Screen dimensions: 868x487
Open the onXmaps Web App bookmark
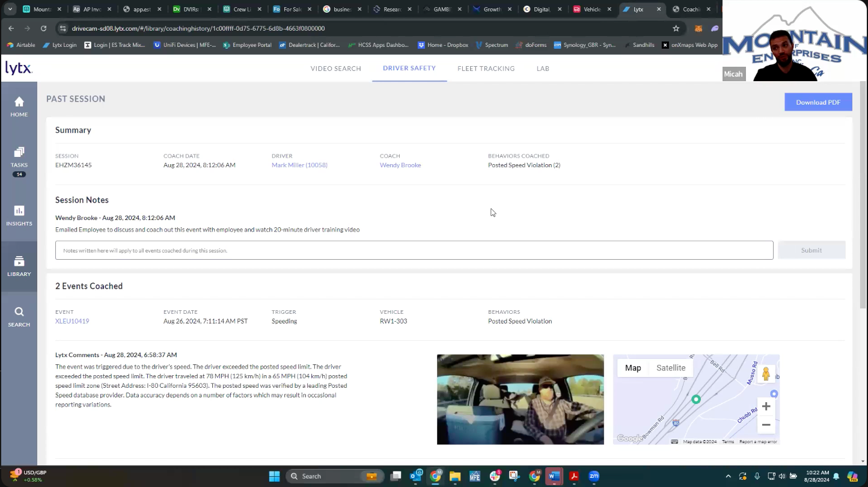(689, 45)
